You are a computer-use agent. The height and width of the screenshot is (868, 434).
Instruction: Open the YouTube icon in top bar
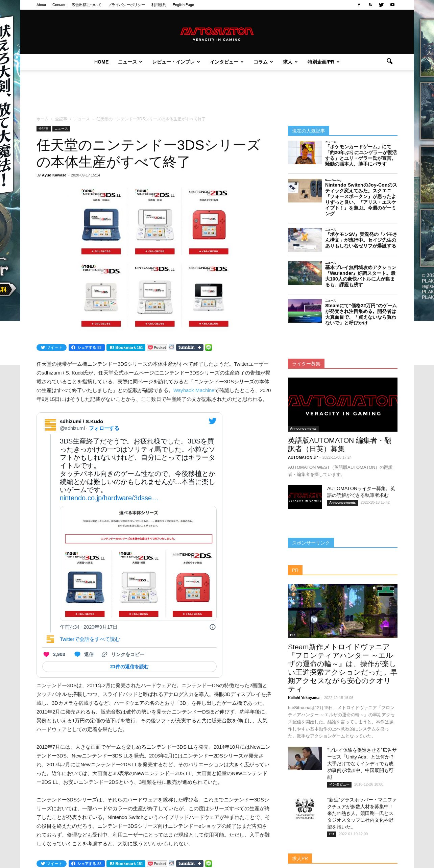[x=392, y=5]
